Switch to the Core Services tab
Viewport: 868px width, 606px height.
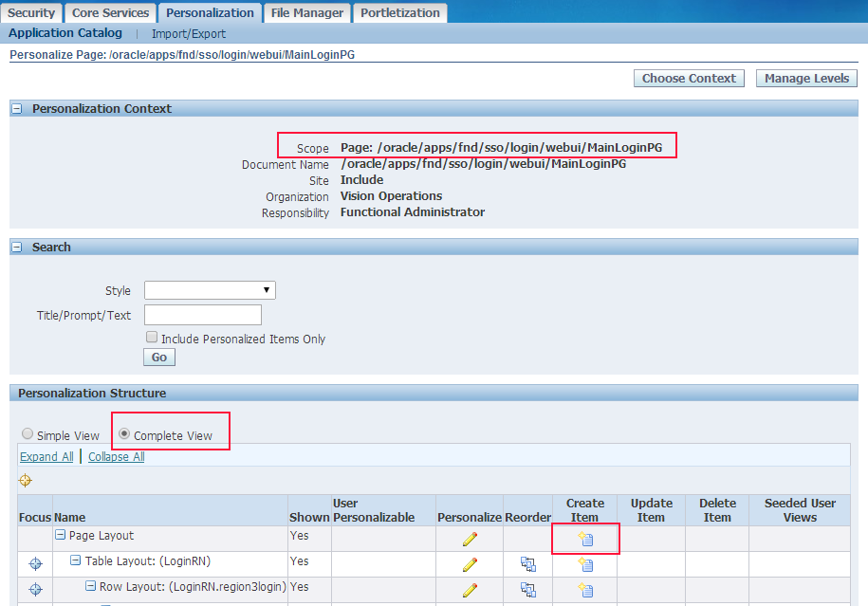pyautogui.click(x=111, y=12)
